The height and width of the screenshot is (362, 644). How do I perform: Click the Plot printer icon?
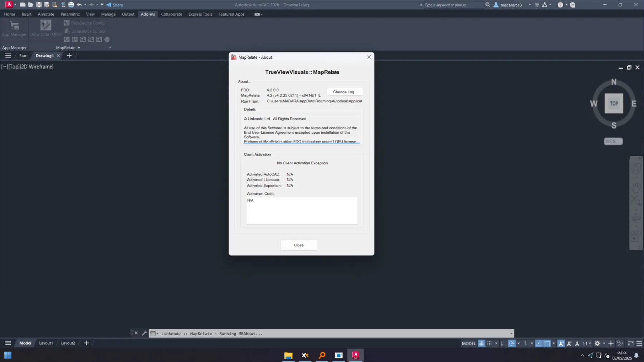(x=71, y=5)
